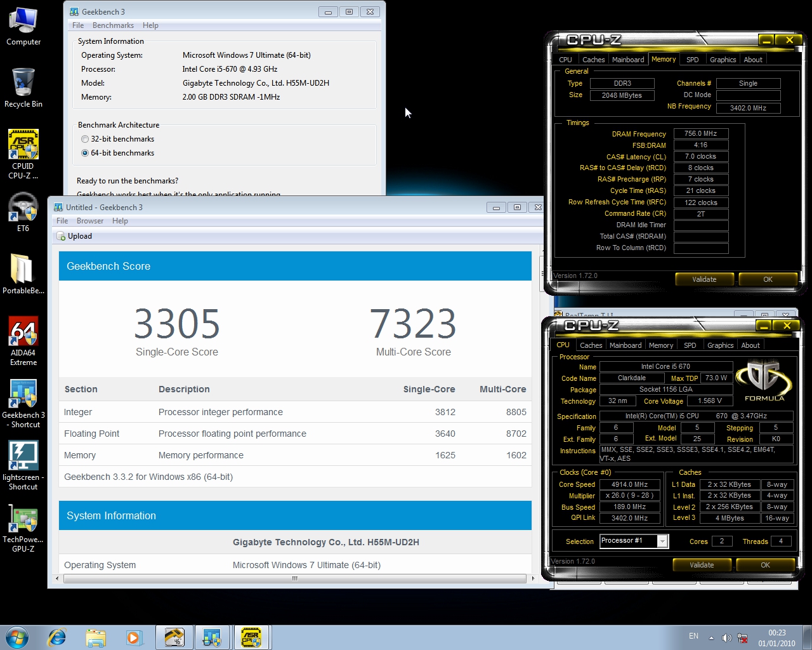The height and width of the screenshot is (650, 812).
Task: Switch to the Memory tab in the lower CPU-Z window
Action: click(x=661, y=345)
